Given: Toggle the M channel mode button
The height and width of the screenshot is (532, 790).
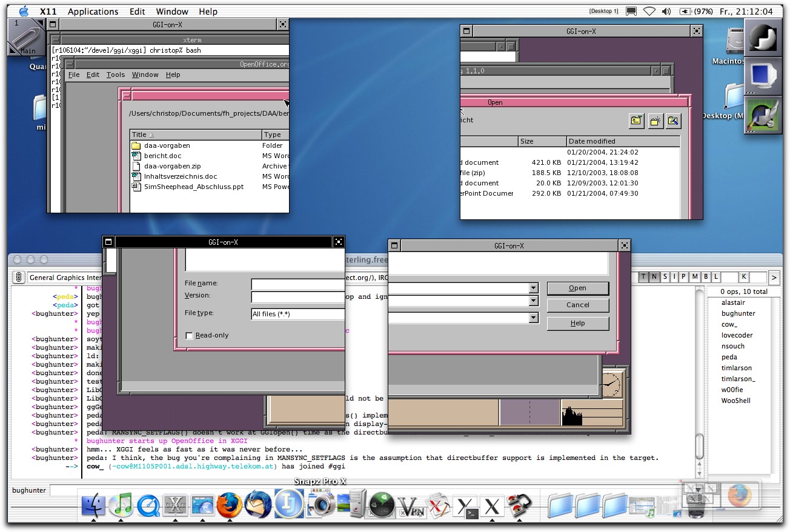Looking at the screenshot, I should tap(695, 277).
